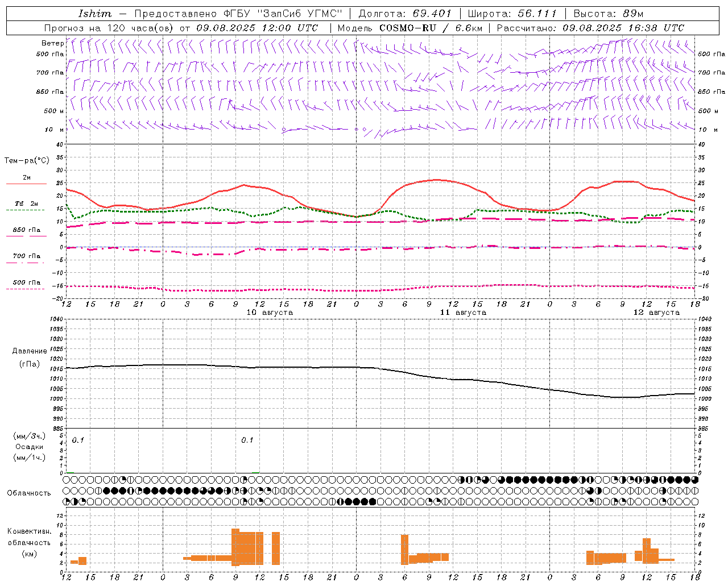This screenshot has width=728, height=582.
Task: Click the right-side "850 гПа" wind level label
Action: (712, 92)
